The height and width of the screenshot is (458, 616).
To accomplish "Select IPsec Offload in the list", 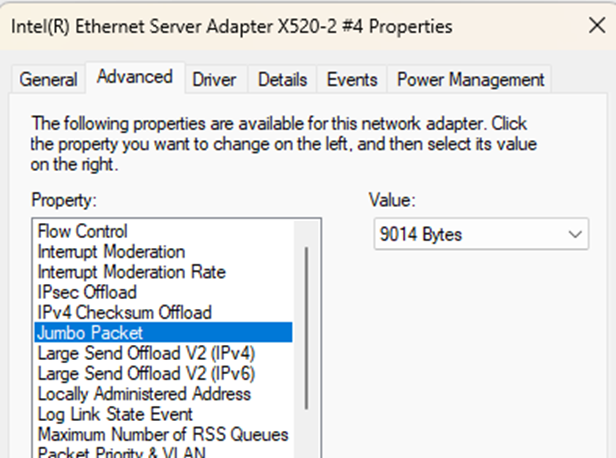I will point(87,292).
